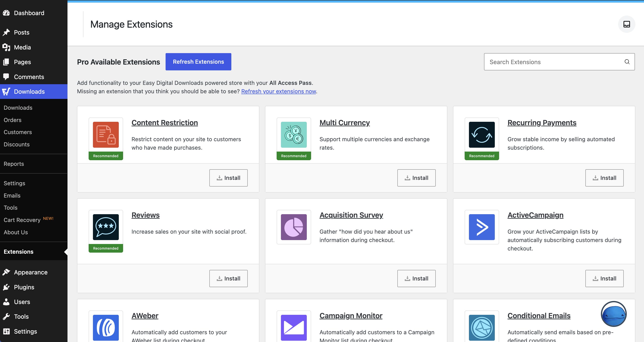Click the AWeber extension icon
The width and height of the screenshot is (644, 342).
106,328
